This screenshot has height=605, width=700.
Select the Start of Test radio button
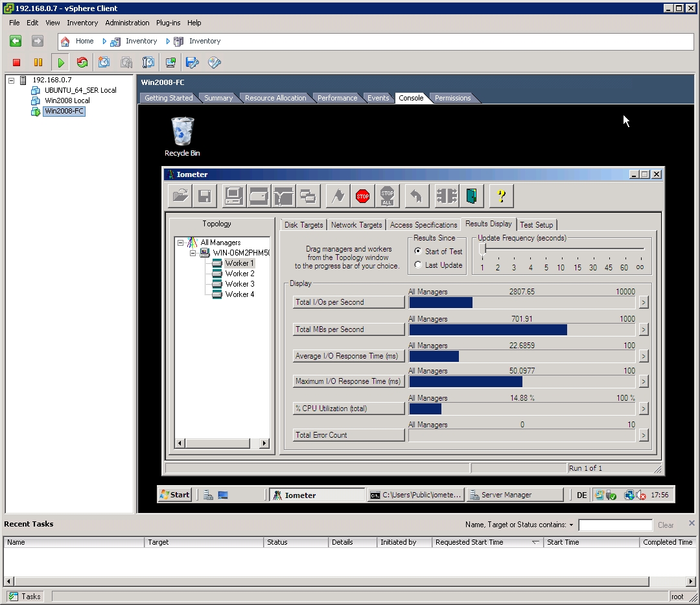[418, 252]
